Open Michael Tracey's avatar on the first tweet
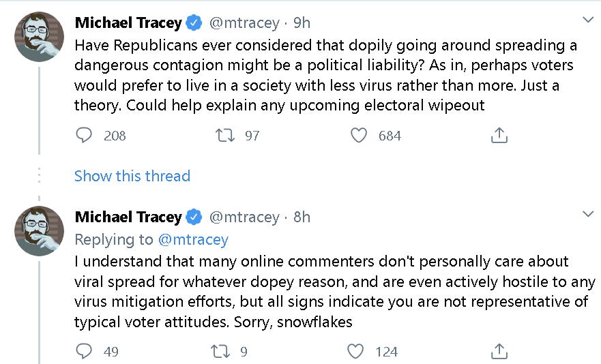 pyautogui.click(x=39, y=37)
